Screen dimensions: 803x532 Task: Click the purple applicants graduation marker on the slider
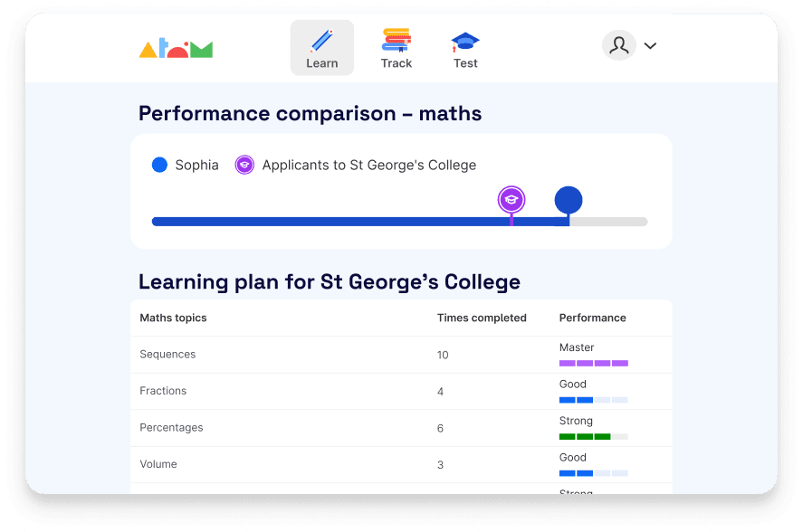(511, 198)
